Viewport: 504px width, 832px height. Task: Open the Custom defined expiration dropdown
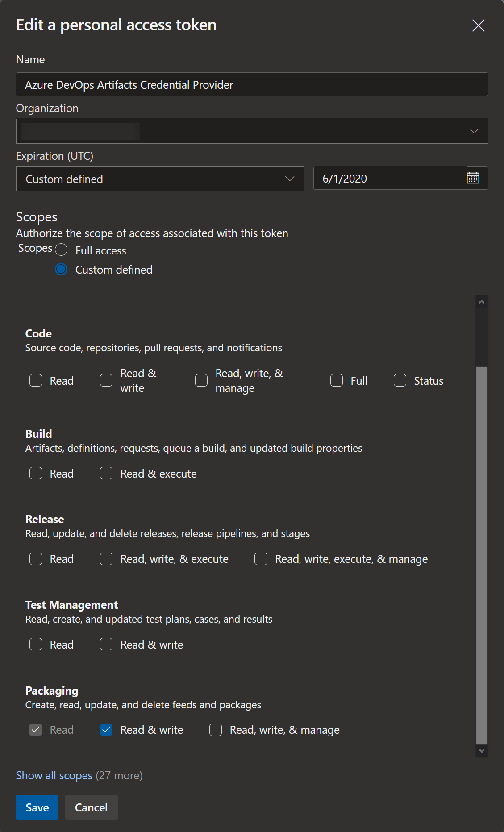point(160,179)
